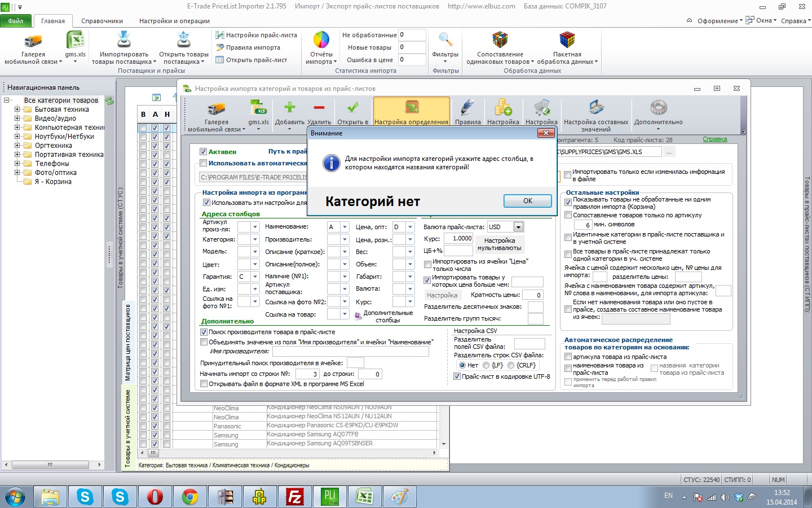The image size is (812, 508).
Task: Open the Справка link in import dialog
Action: click(x=715, y=139)
